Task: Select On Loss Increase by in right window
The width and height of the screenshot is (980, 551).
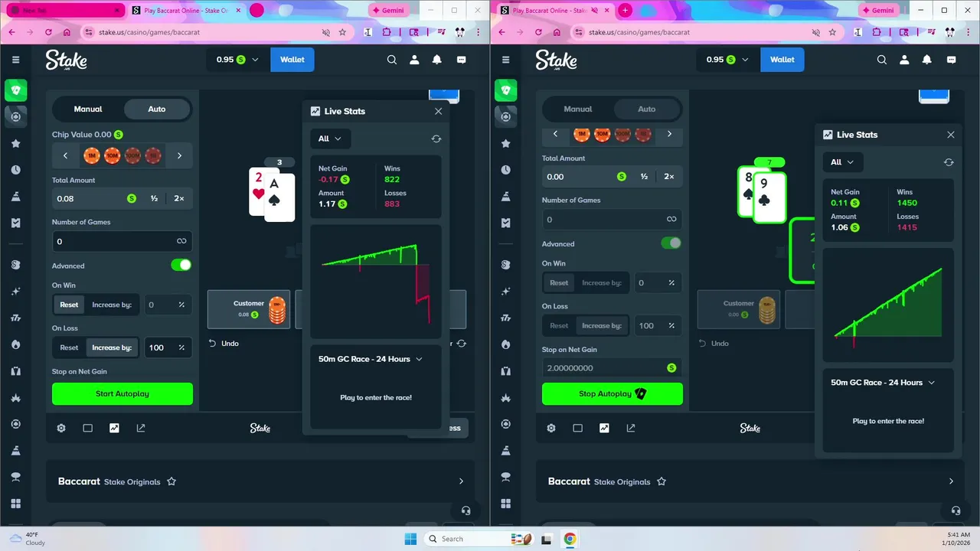Action: (602, 325)
